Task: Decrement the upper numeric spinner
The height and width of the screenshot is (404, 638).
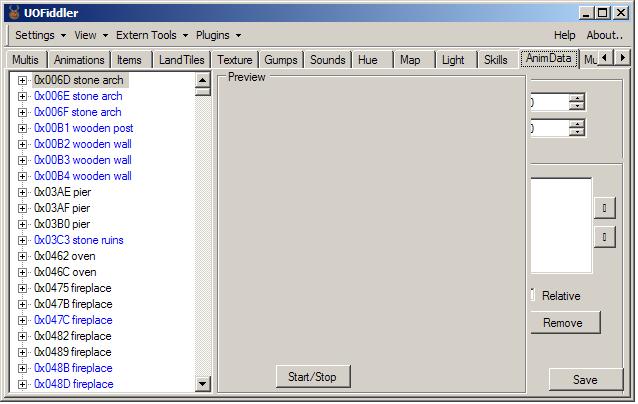Action: [577, 106]
